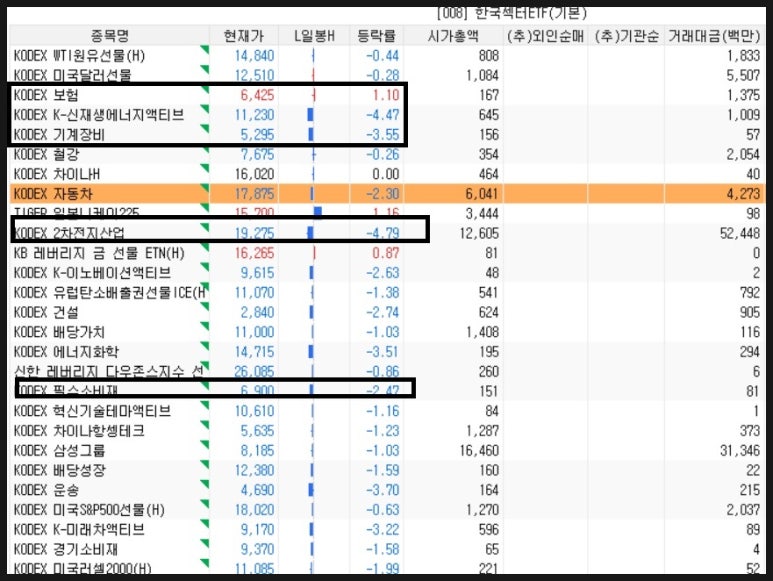This screenshot has width=773, height=581.
Task: Click the L일봉H column header
Action: click(x=314, y=36)
